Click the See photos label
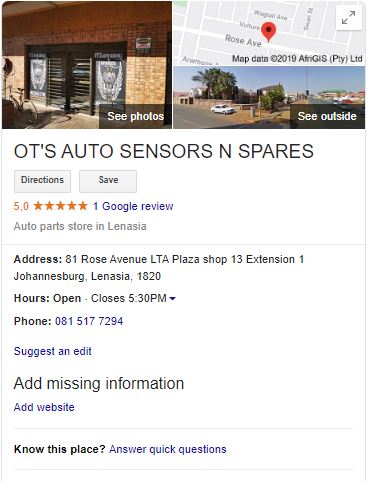The height and width of the screenshot is (481, 370). (136, 116)
